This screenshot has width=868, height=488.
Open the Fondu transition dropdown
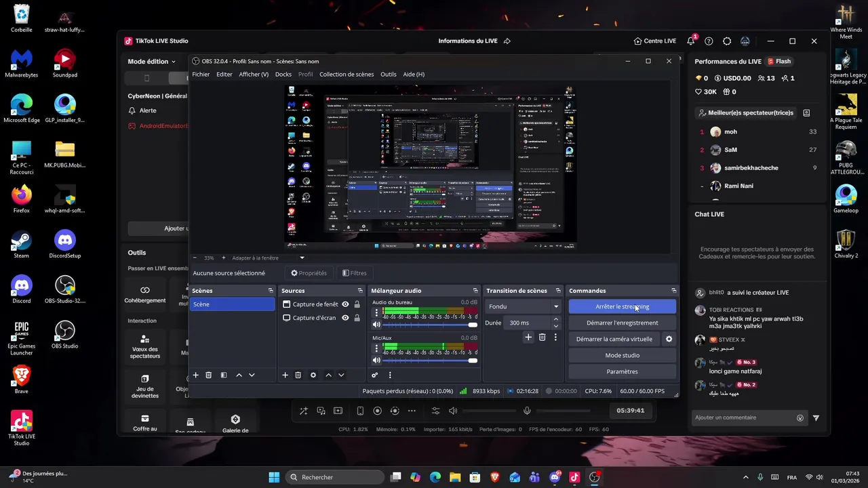pos(524,306)
